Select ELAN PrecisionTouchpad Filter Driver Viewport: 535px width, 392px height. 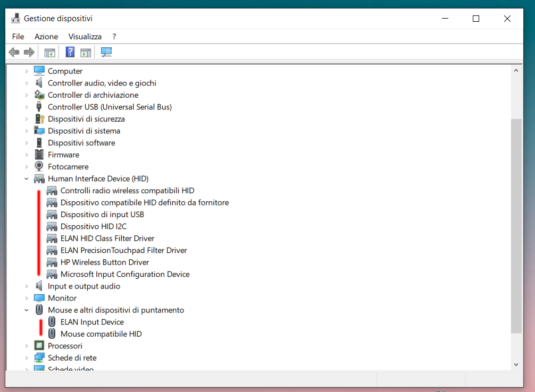point(124,250)
